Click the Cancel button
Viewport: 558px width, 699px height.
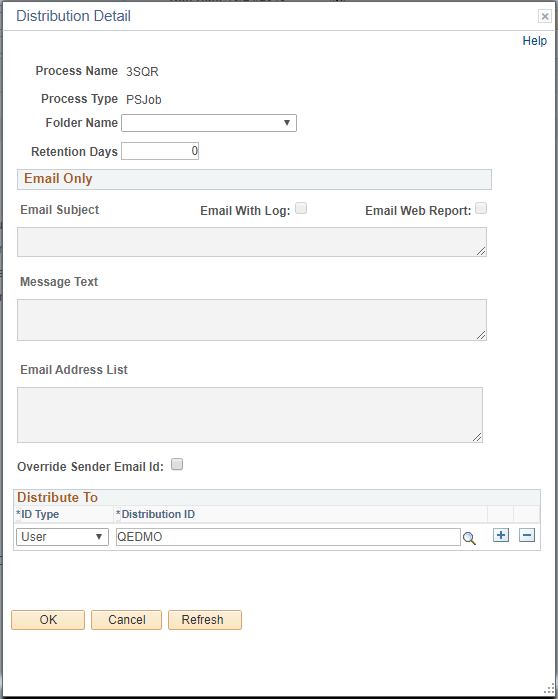pyautogui.click(x=127, y=620)
